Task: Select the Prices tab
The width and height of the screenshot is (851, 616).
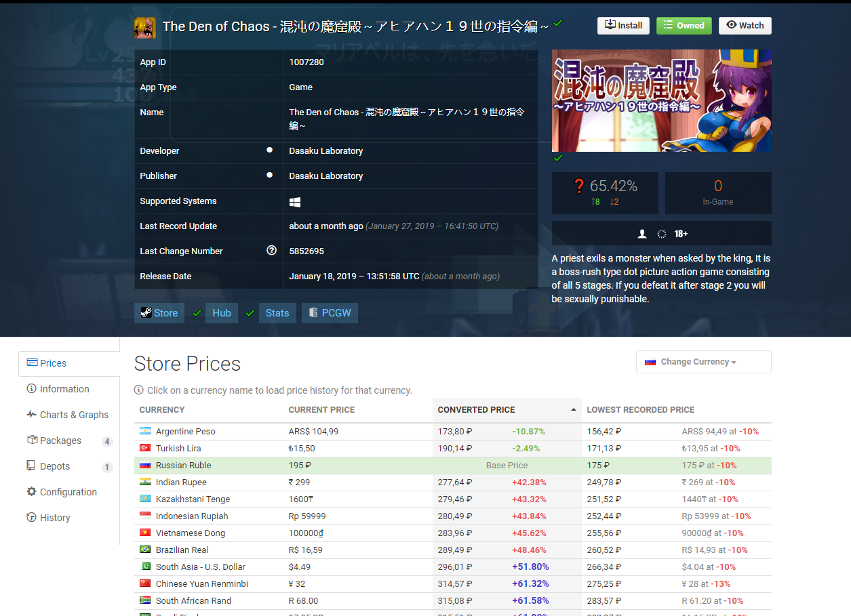Action: coord(69,363)
